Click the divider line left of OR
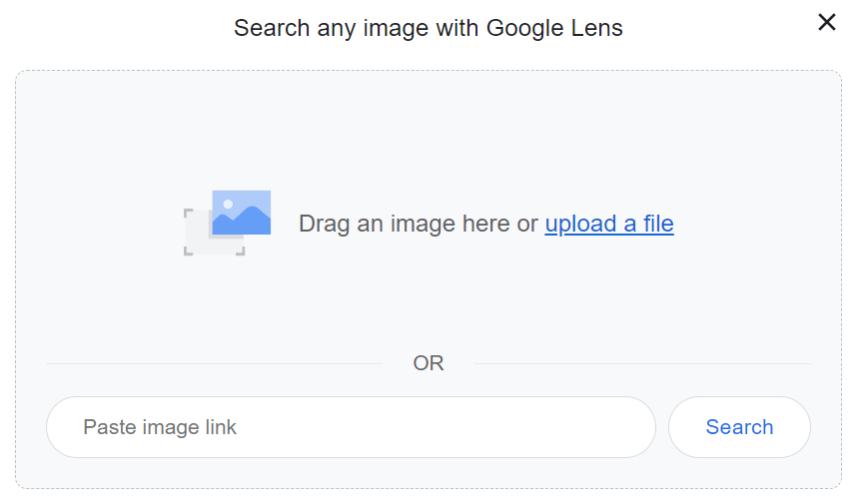 pos(214,363)
